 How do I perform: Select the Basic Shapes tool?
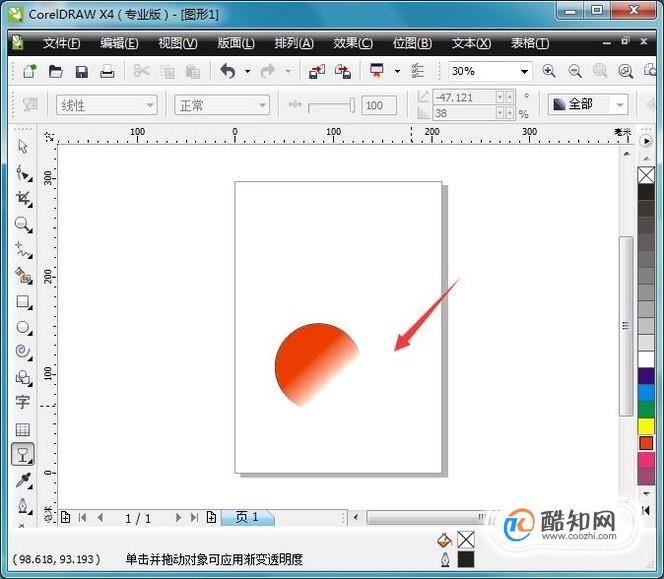(23, 378)
